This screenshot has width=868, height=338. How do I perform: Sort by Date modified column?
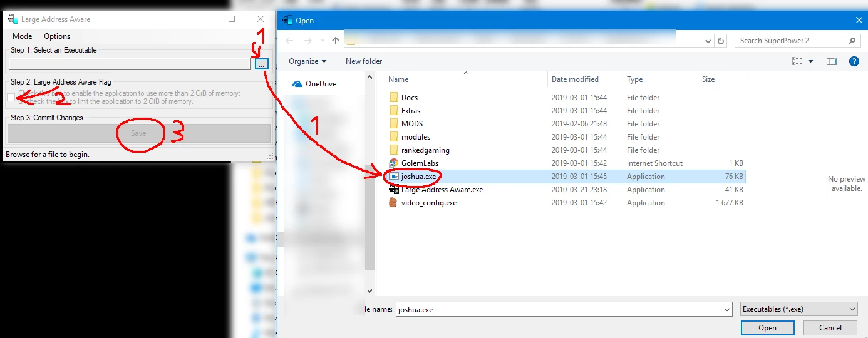tap(575, 79)
